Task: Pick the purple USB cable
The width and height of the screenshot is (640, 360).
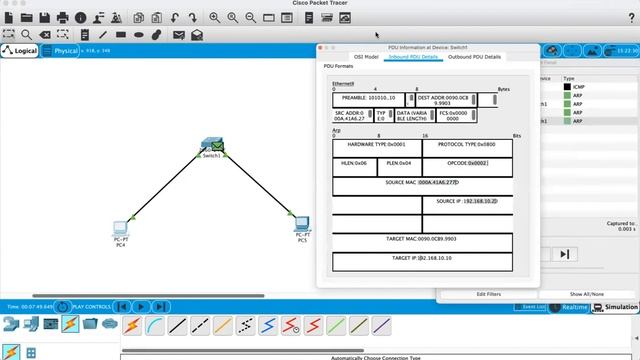Action: (382, 326)
